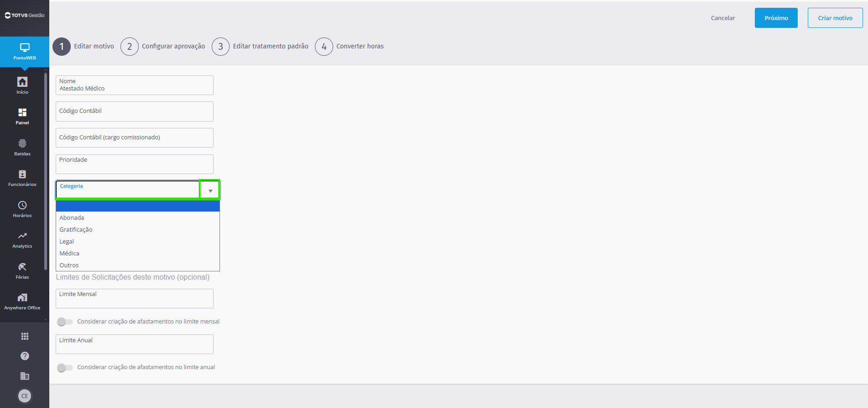Image resolution: width=868 pixels, height=408 pixels.
Task: Click the Cancelar button
Action: 723,18
